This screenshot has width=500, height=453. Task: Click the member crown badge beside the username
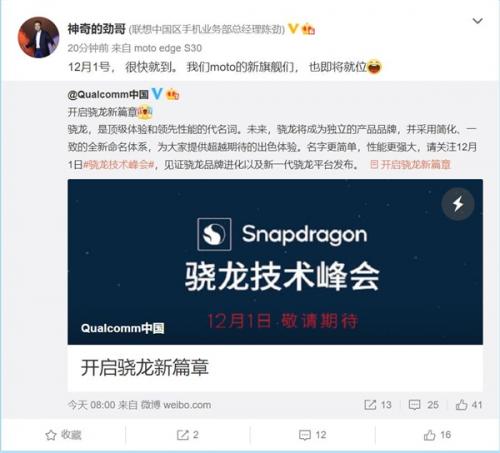pyautogui.click(x=308, y=29)
